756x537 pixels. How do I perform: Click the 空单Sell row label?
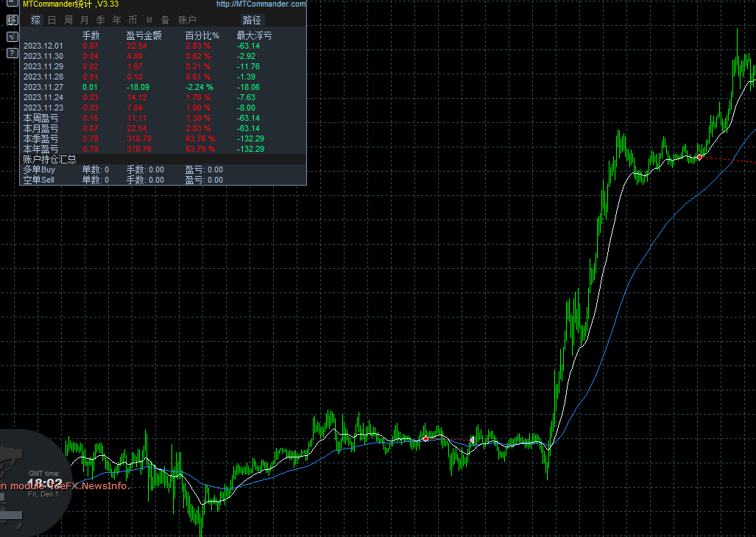[x=38, y=180]
